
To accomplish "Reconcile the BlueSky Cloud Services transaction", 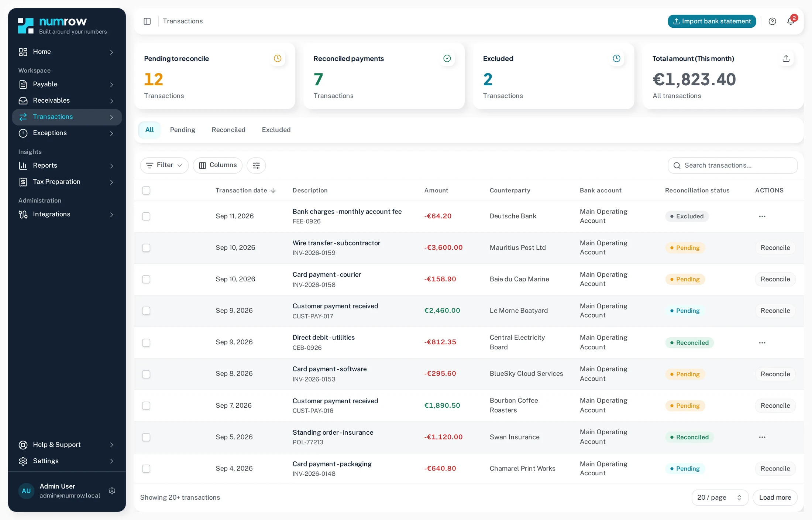I will (x=775, y=374).
